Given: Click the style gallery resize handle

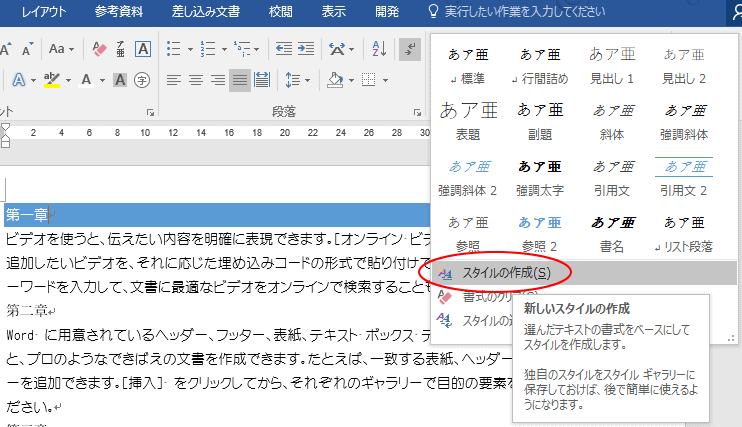Looking at the screenshot, I should click(731, 338).
